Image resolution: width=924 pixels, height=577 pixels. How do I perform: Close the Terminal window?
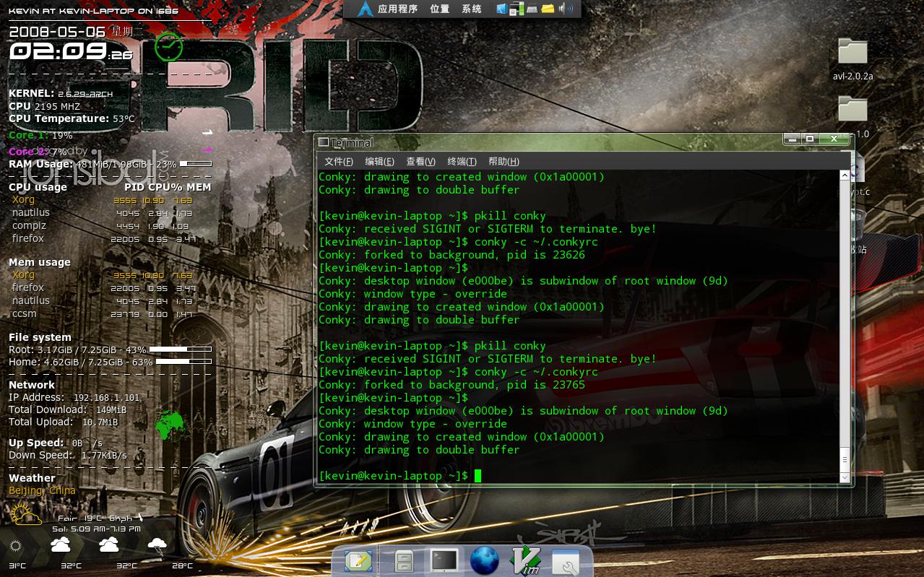point(834,139)
